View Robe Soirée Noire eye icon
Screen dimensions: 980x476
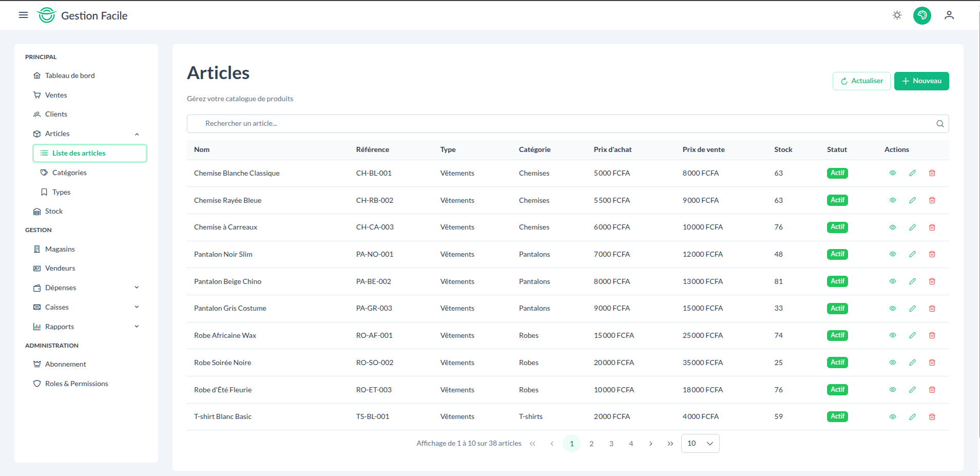(x=893, y=363)
